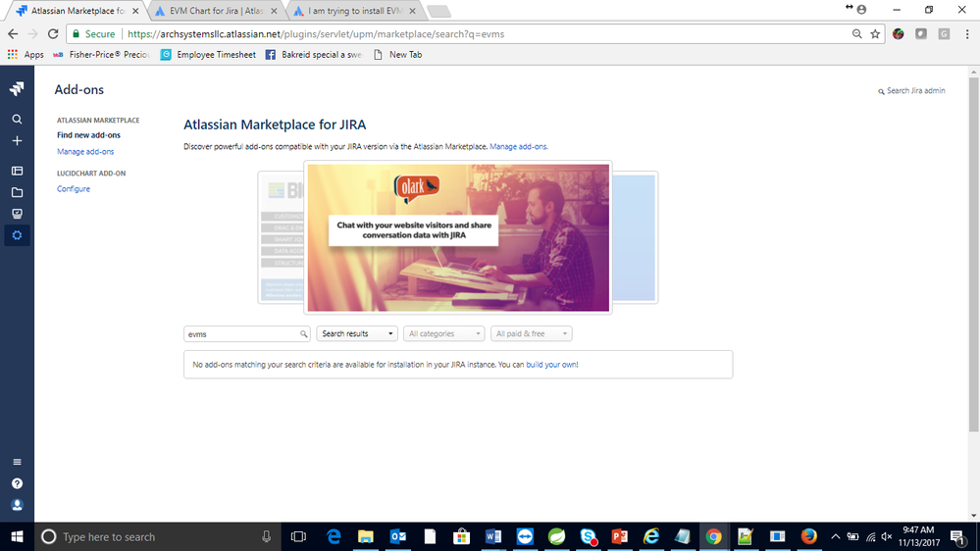Open Skype from taskbar
980x551 pixels.
[589, 536]
